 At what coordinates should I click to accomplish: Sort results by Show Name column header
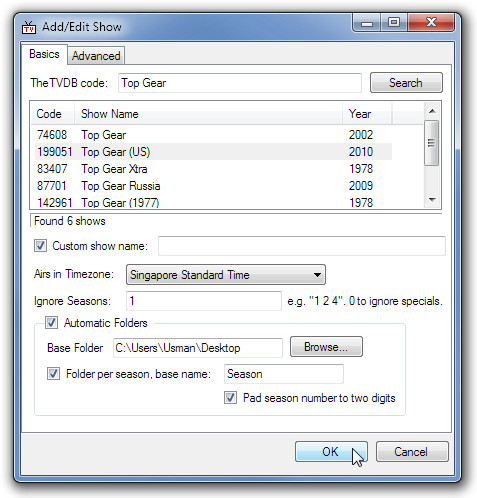208,114
